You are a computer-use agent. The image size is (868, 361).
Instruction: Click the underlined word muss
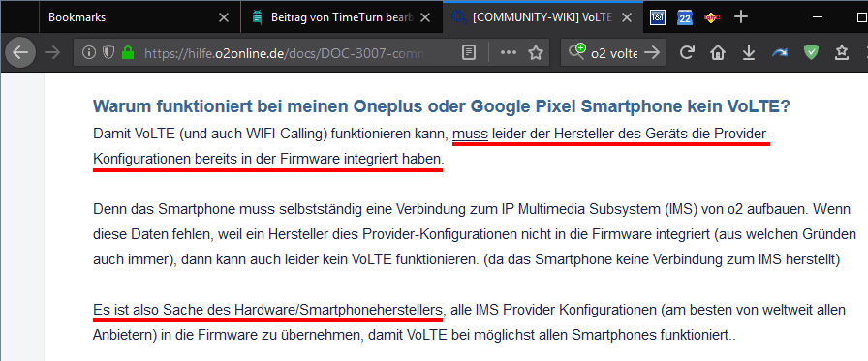470,134
